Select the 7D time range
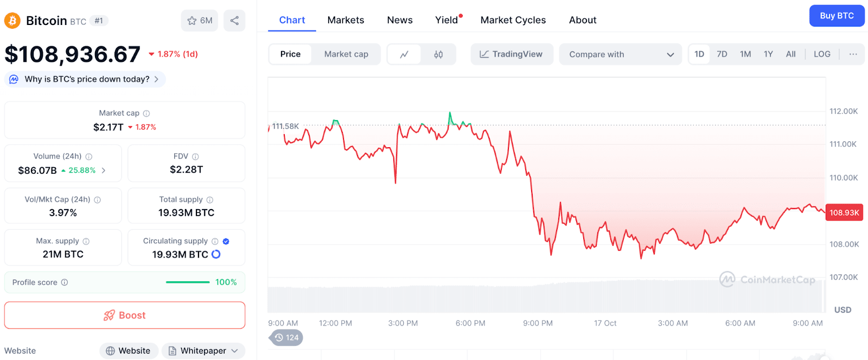868x360 pixels. 722,54
